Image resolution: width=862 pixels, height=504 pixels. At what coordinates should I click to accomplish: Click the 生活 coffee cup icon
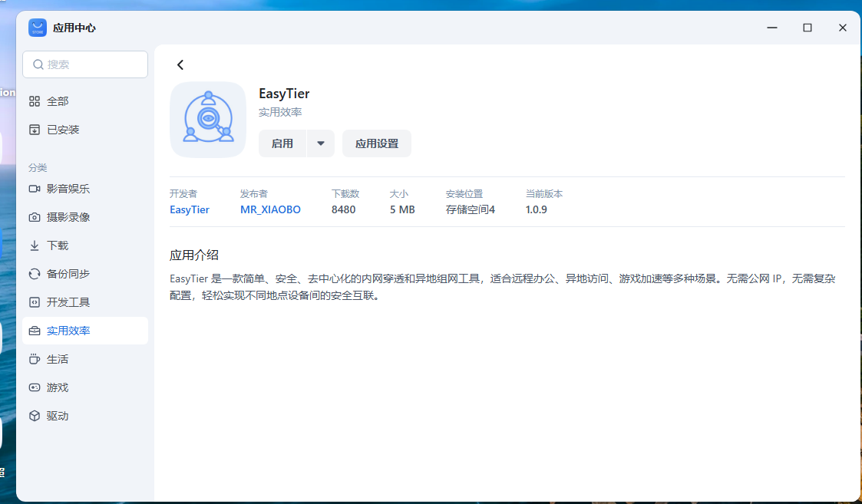pyautogui.click(x=35, y=359)
